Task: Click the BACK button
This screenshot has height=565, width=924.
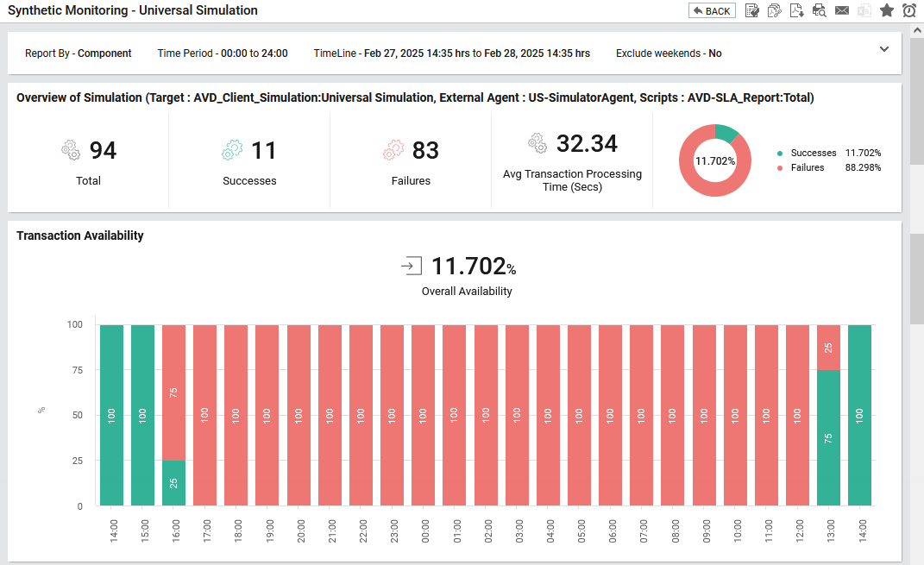Action: tap(712, 11)
